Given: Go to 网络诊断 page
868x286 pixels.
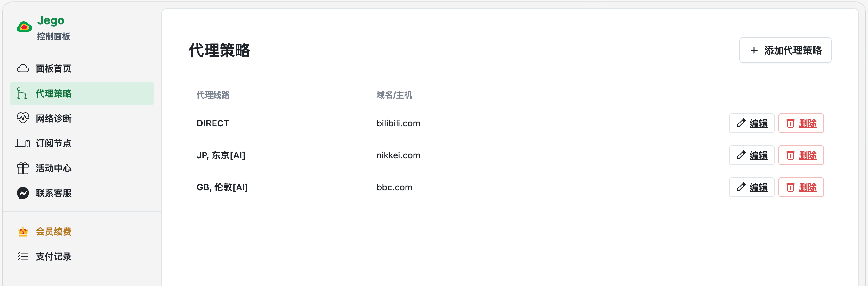Looking at the screenshot, I should tap(82, 118).
